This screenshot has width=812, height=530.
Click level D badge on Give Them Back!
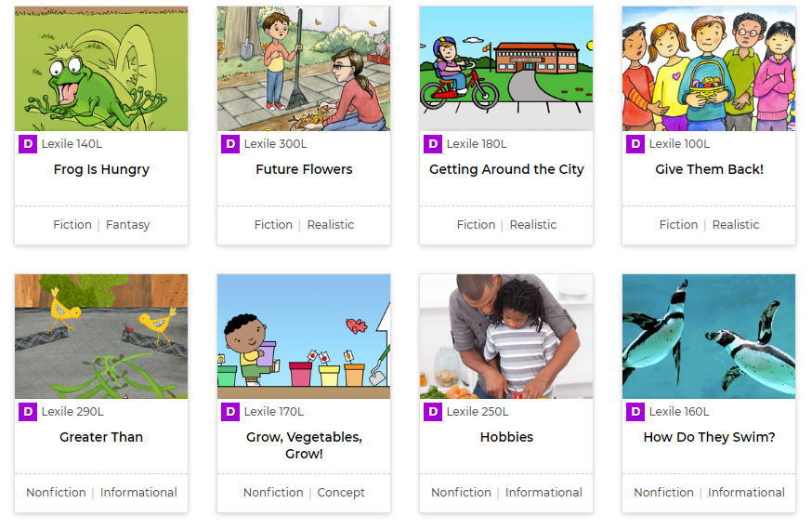635,144
